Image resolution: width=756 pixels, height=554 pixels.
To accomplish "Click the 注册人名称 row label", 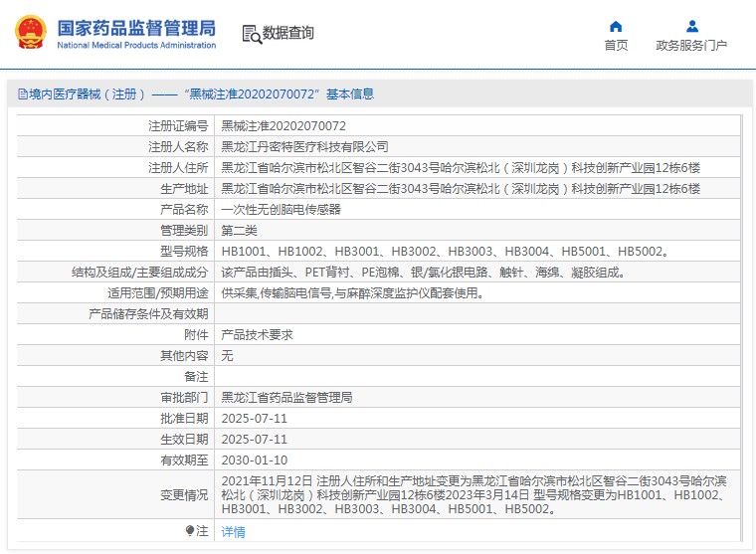I will click(x=178, y=146).
